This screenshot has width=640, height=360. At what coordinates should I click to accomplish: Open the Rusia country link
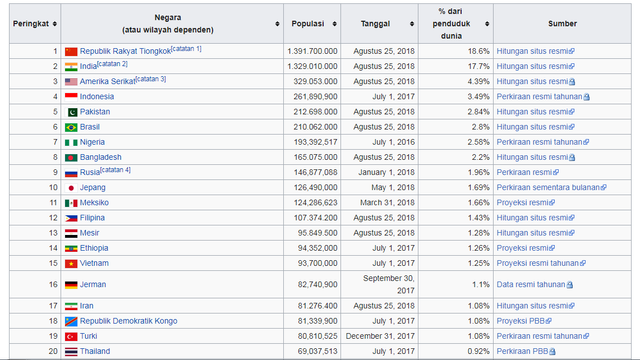click(x=90, y=172)
